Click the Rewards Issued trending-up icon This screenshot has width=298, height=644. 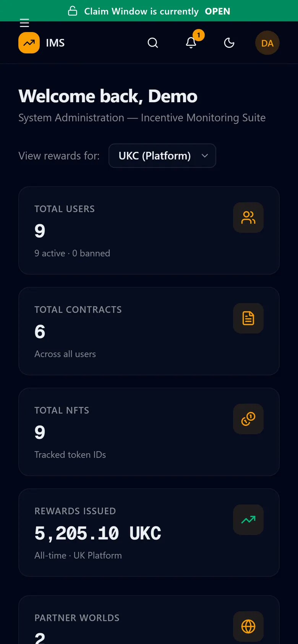248,520
